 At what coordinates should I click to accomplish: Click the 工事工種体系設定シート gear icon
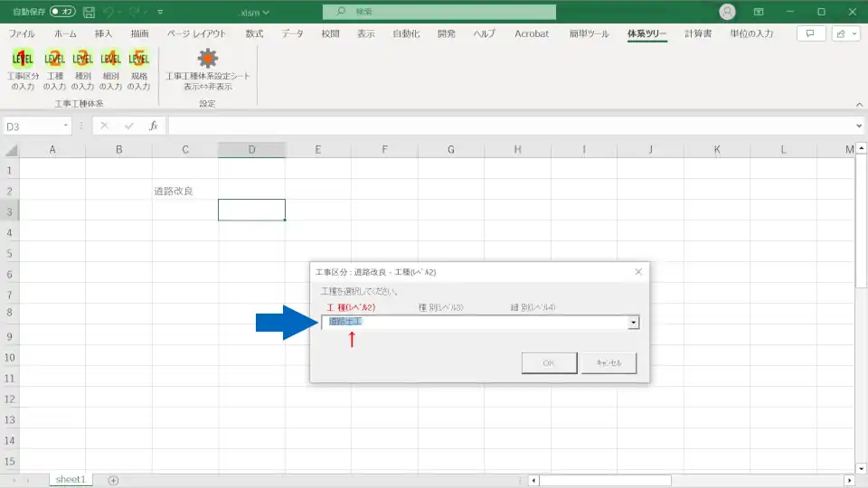click(207, 60)
